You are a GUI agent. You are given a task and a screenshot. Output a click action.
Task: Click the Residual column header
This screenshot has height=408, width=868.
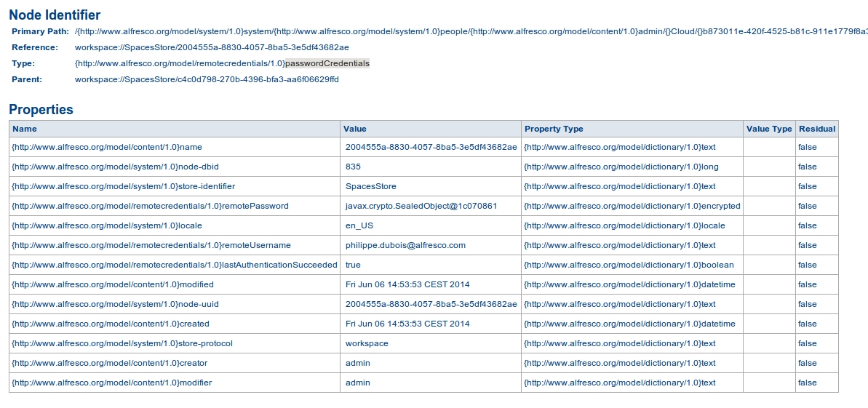816,129
